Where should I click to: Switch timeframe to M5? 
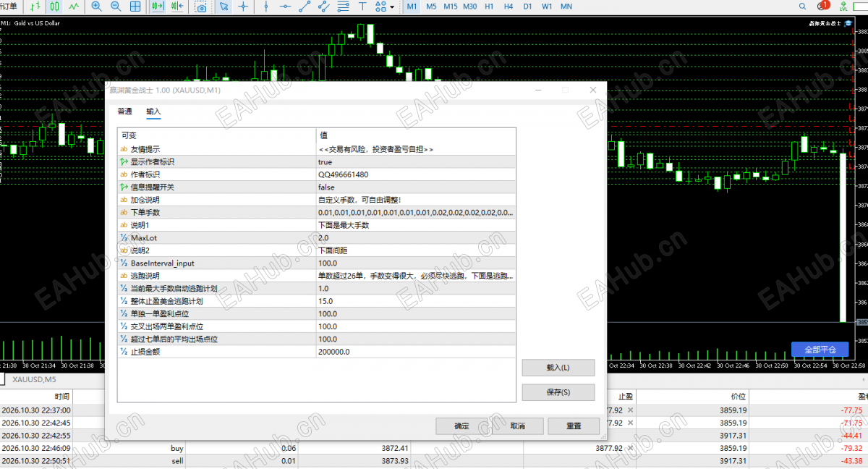pos(431,7)
